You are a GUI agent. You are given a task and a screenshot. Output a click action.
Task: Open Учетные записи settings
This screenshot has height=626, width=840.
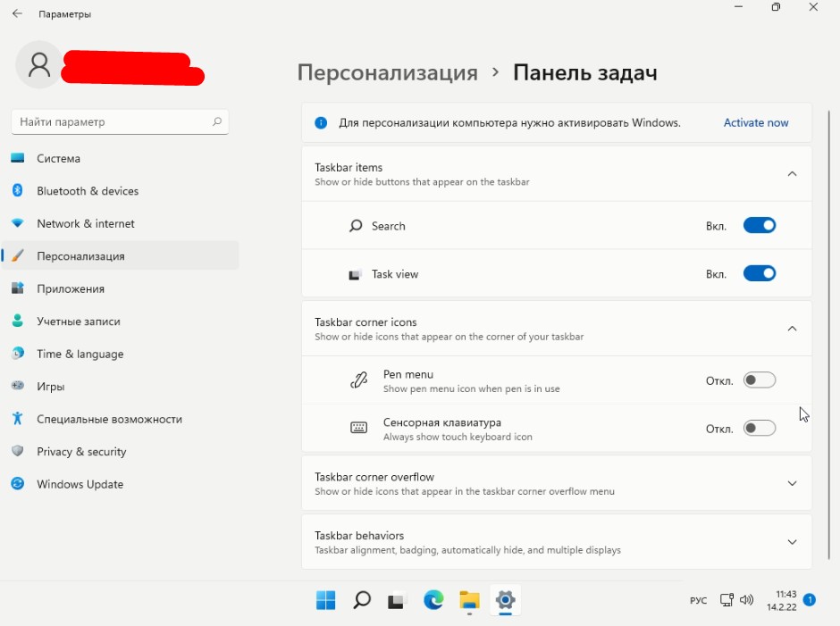pyautogui.click(x=120, y=321)
